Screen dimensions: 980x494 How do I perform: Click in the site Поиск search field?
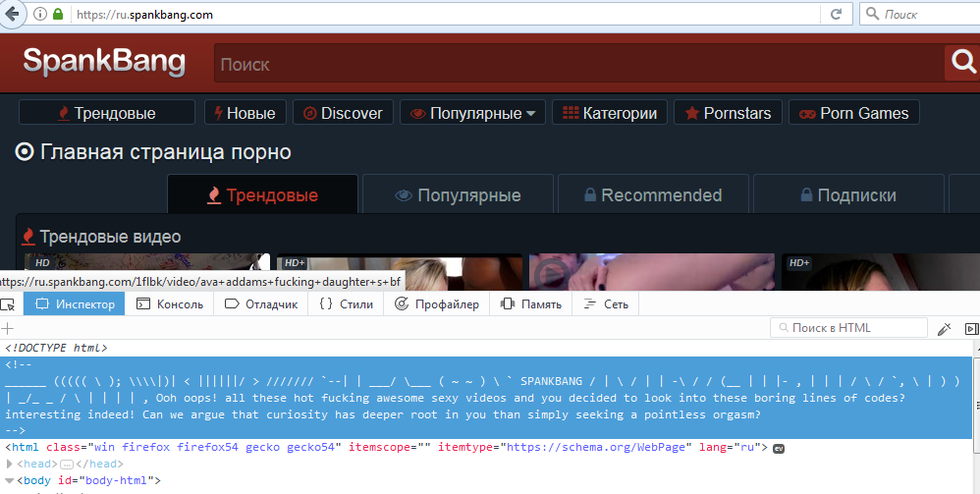click(578, 63)
